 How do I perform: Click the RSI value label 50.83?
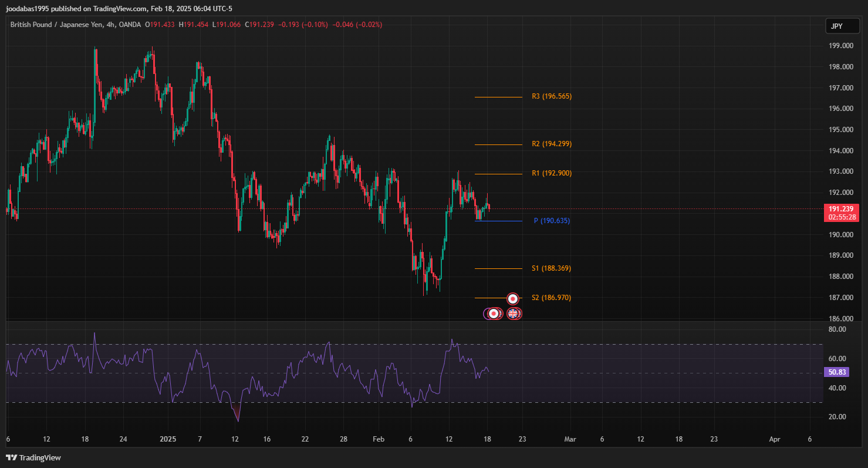[836, 372]
